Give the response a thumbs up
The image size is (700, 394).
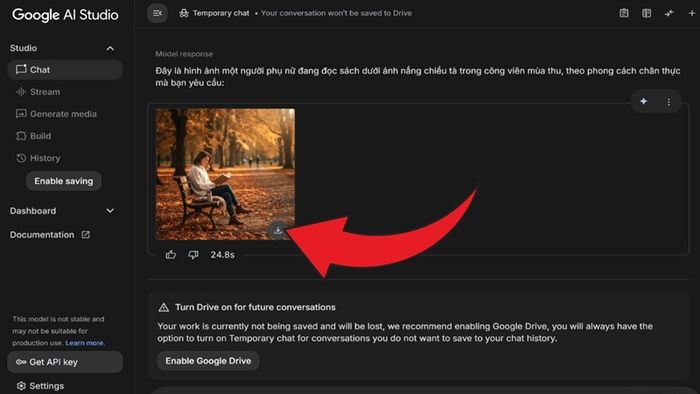171,255
